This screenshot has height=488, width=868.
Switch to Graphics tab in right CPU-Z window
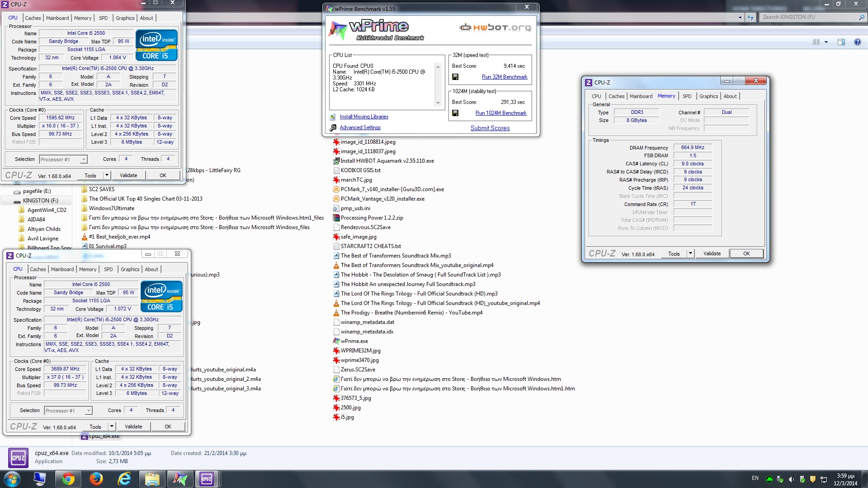point(708,96)
